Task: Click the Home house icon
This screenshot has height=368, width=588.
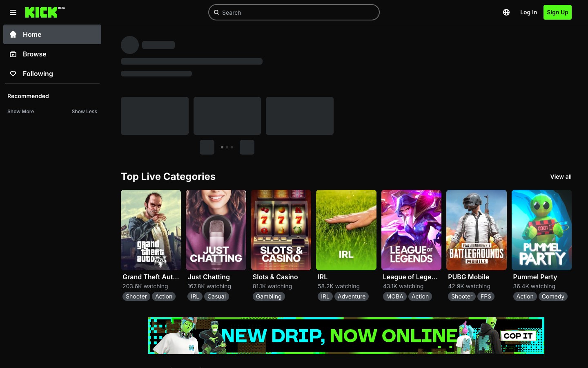Action: 13,34
